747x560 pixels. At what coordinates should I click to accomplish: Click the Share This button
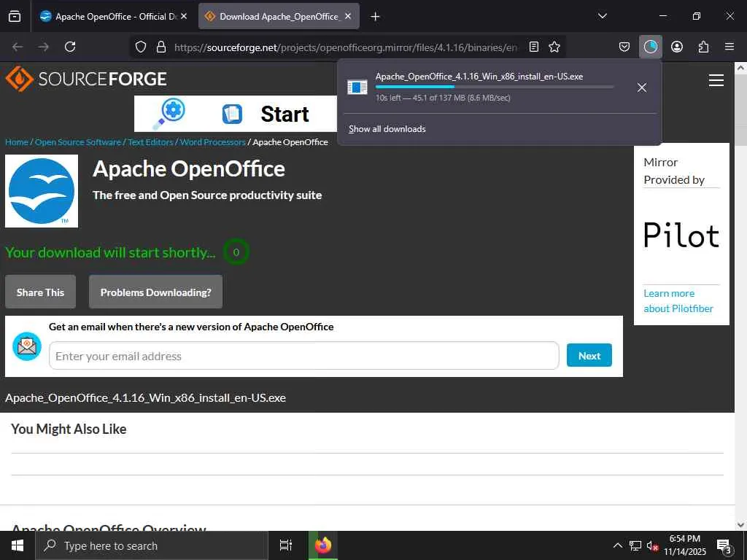(41, 292)
